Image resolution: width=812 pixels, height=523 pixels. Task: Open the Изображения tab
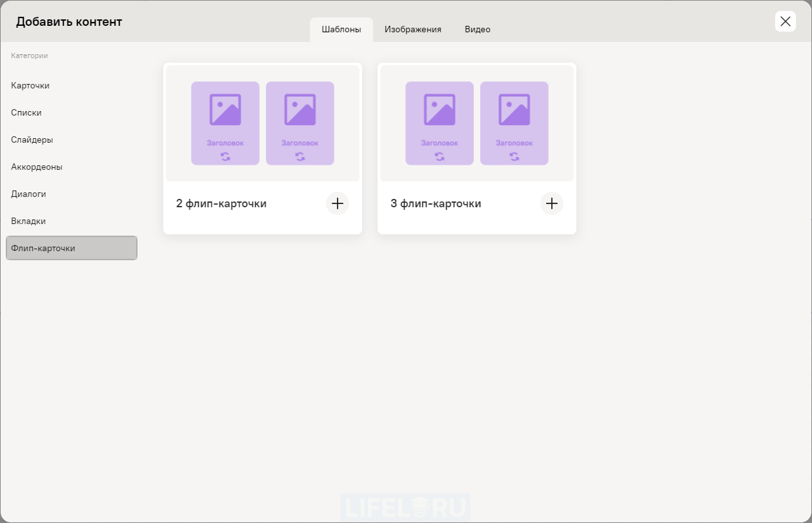(x=413, y=30)
